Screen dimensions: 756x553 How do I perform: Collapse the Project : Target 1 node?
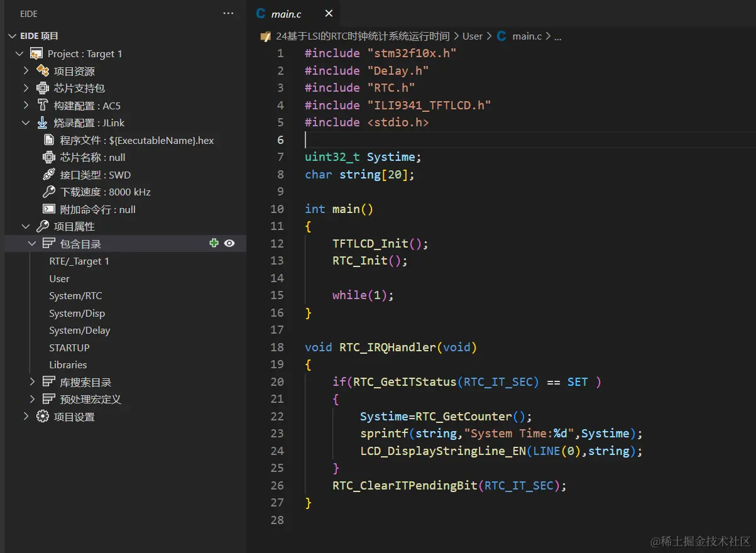(19, 54)
